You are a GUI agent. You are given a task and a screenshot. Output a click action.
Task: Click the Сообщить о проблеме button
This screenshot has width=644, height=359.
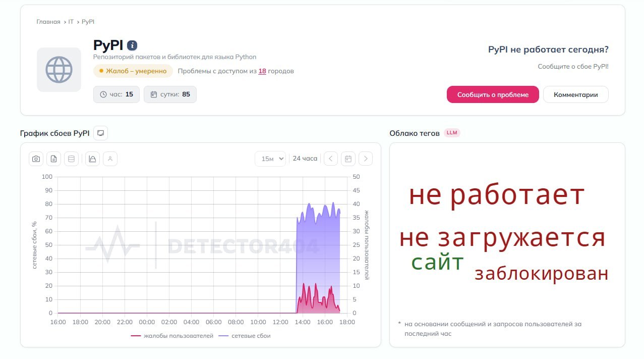coord(493,94)
